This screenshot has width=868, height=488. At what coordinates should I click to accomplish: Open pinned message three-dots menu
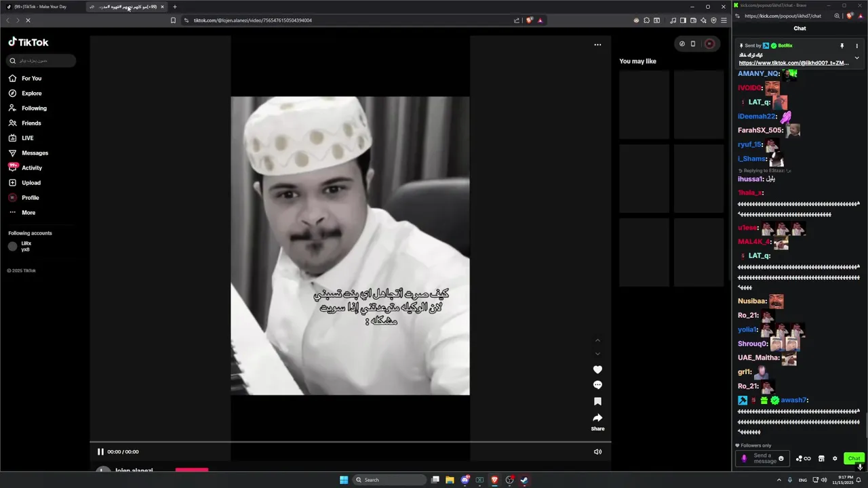tap(856, 46)
